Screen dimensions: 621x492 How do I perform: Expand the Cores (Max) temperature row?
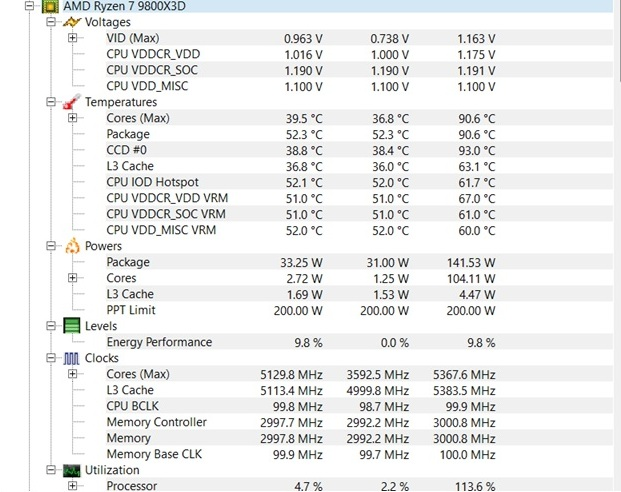pos(72,118)
